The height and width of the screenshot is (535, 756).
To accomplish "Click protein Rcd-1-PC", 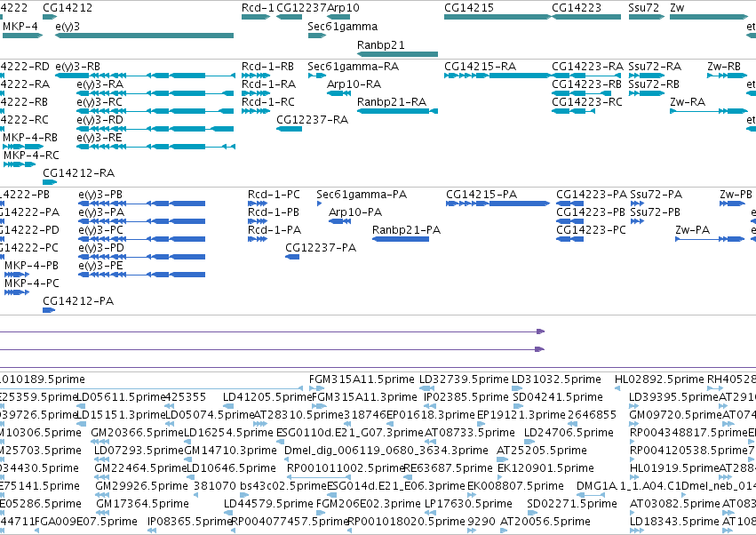I will [x=258, y=204].
